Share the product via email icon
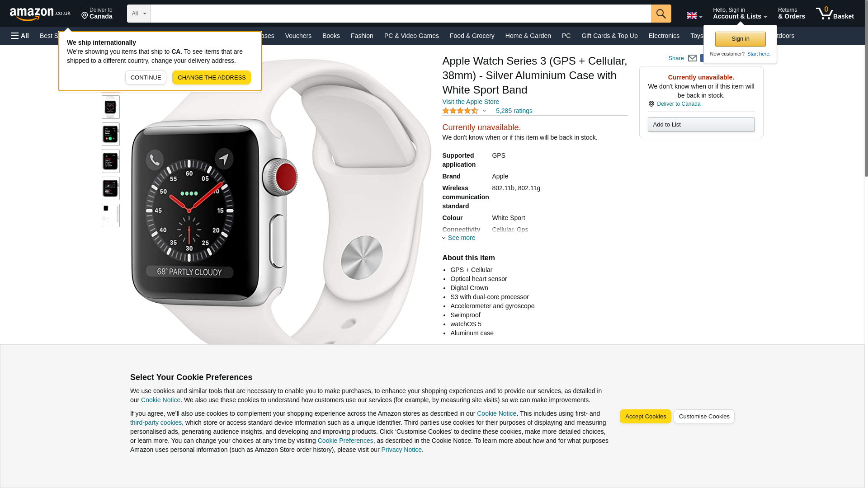This screenshot has height=488, width=868. click(x=692, y=58)
